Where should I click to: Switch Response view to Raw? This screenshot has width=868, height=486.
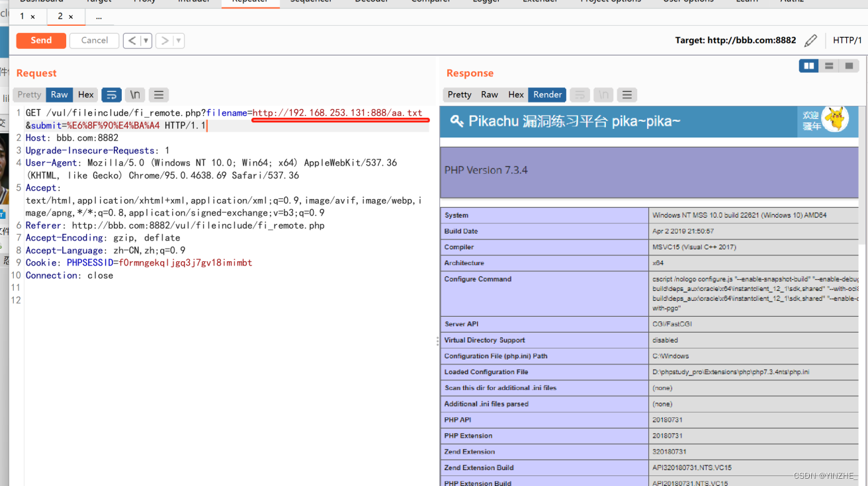490,95
